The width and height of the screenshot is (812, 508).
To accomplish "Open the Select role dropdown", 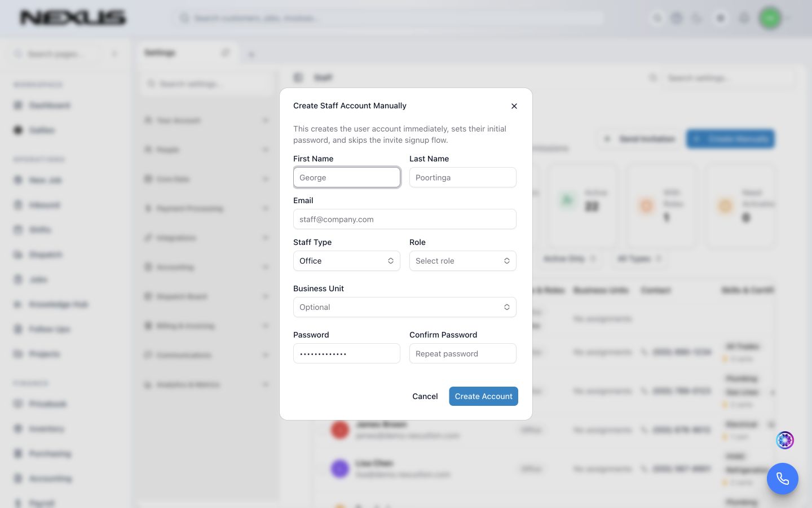I will pyautogui.click(x=463, y=261).
